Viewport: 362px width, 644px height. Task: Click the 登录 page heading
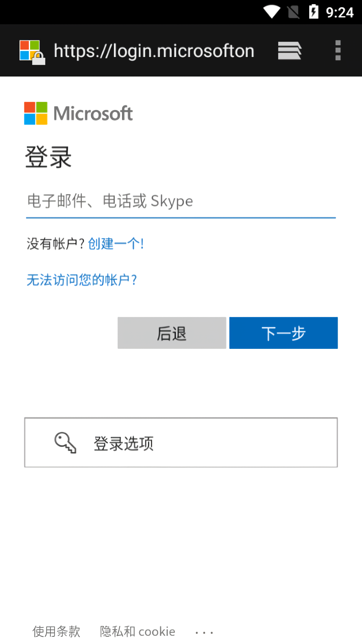click(49, 157)
